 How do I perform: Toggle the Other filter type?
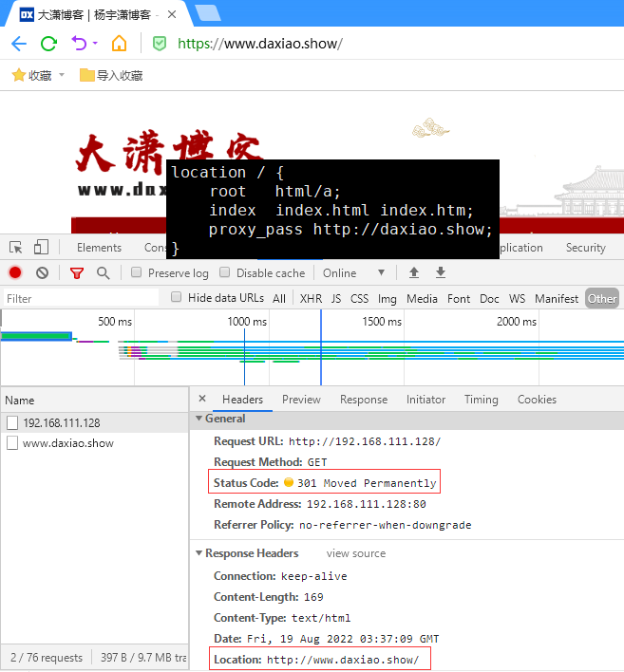pos(602,299)
